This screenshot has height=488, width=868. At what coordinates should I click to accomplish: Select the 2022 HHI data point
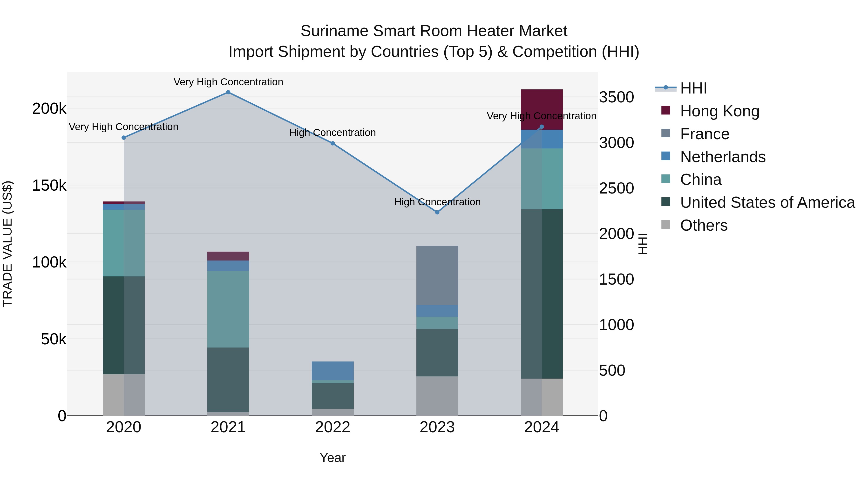[332, 143]
